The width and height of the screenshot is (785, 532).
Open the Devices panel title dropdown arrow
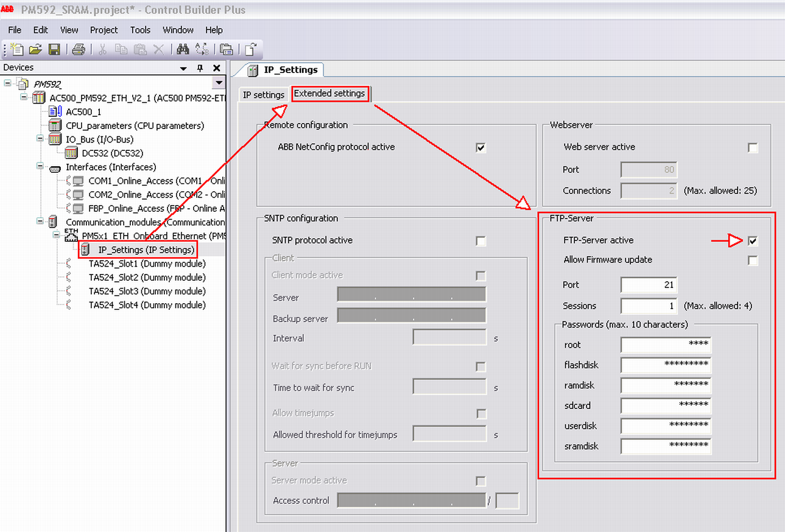(183, 69)
